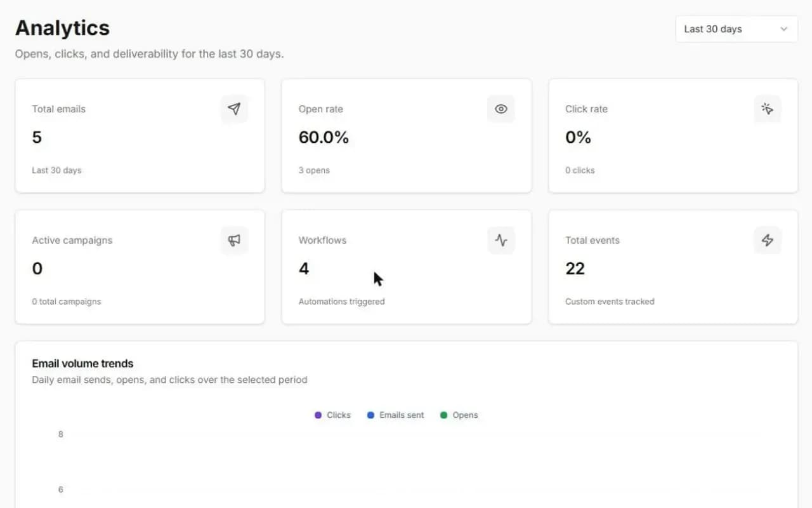Screen dimensions: 812x508
Task: Click the Analytics page heading
Action: point(62,28)
